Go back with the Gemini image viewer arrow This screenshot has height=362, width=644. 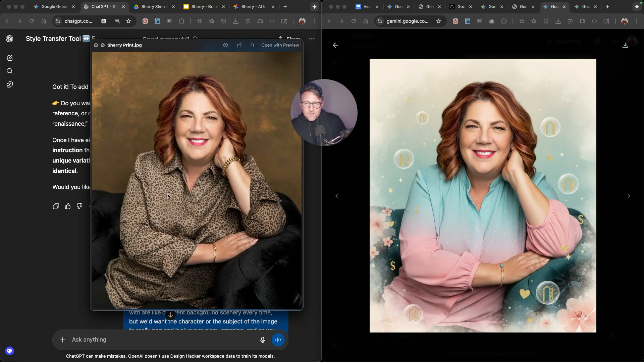point(335,45)
